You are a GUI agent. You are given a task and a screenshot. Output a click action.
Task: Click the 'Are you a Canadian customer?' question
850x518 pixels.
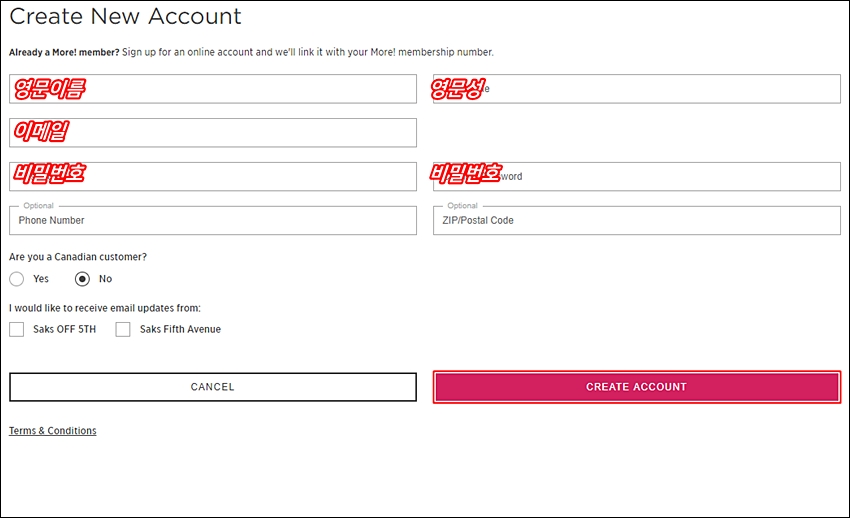[x=78, y=257]
